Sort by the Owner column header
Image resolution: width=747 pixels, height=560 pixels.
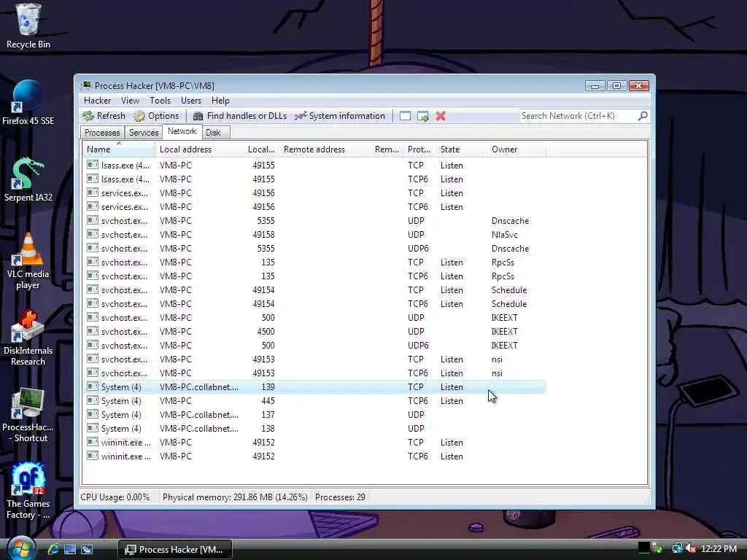coord(516,149)
